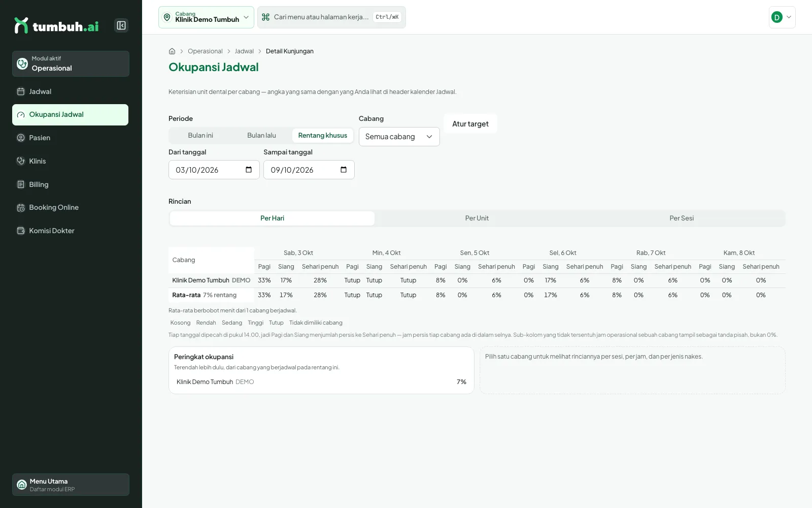The image size is (812, 508).
Task: Click the tumbuh.ai logo
Action: (56, 26)
